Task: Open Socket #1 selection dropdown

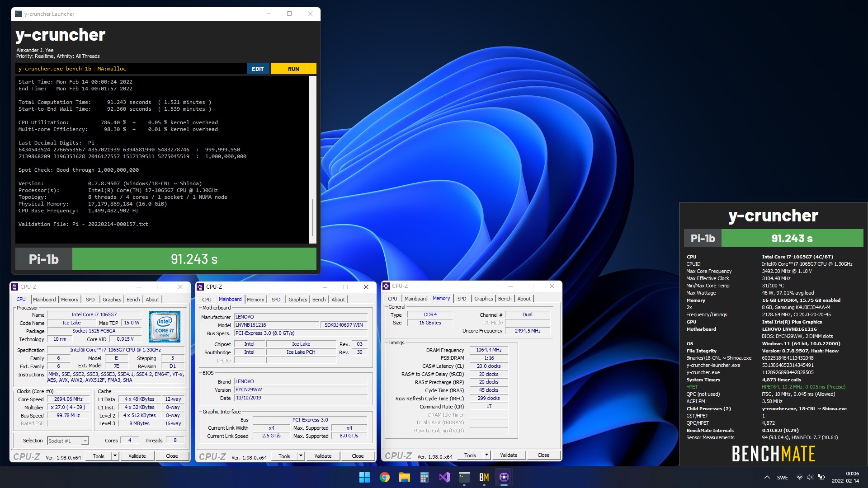Action: click(68, 441)
